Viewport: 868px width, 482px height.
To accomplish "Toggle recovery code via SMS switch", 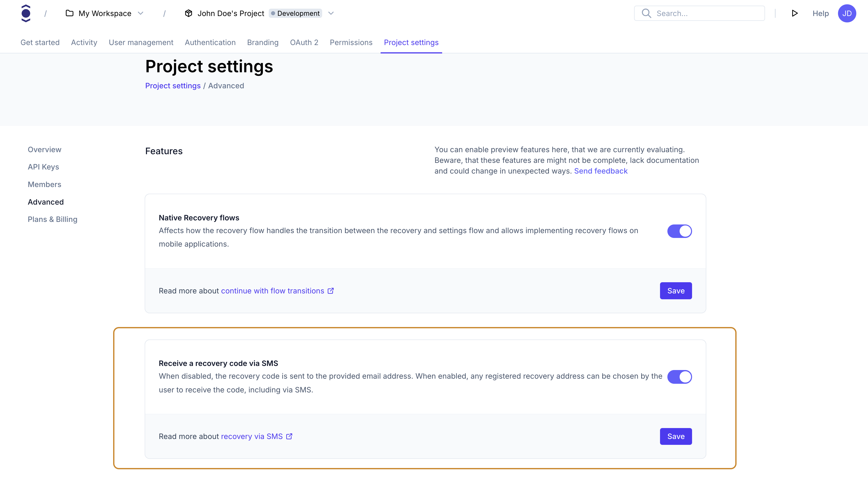I will (x=679, y=377).
